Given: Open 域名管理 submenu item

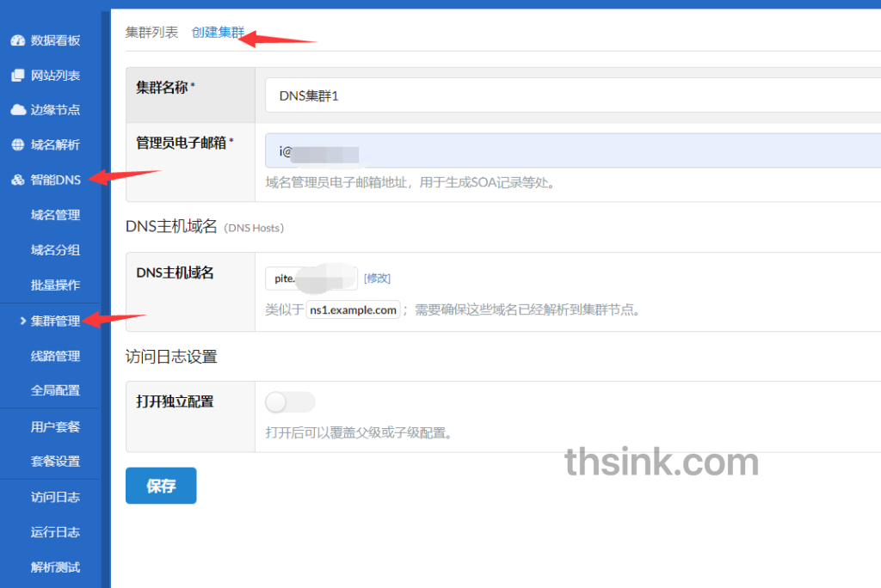Looking at the screenshot, I should (x=55, y=215).
